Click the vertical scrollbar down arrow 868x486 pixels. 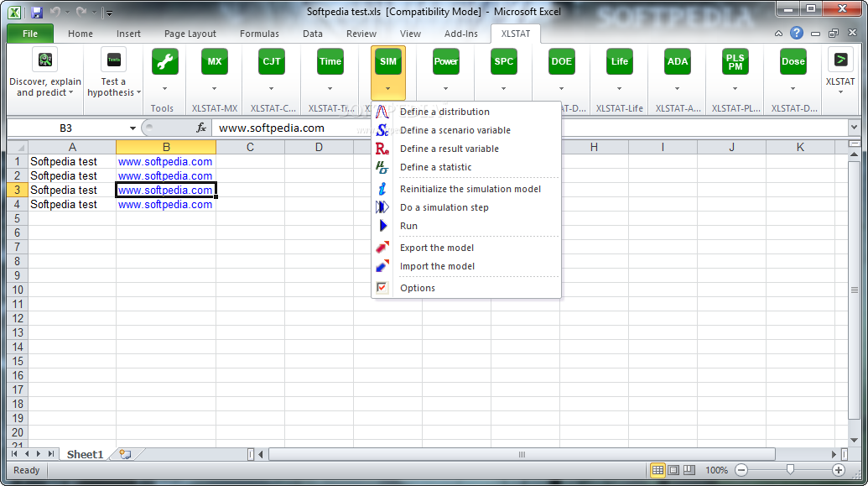click(854, 440)
